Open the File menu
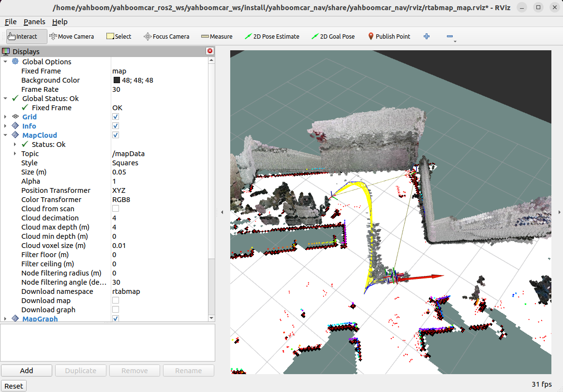This screenshot has height=392, width=563. [11, 22]
